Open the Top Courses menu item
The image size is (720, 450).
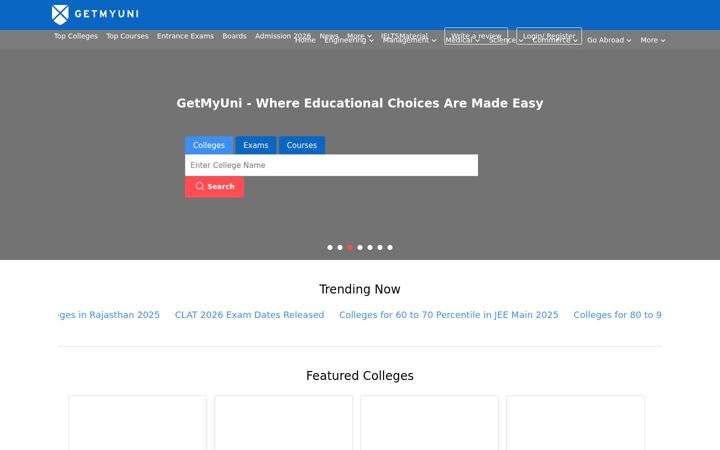point(127,36)
